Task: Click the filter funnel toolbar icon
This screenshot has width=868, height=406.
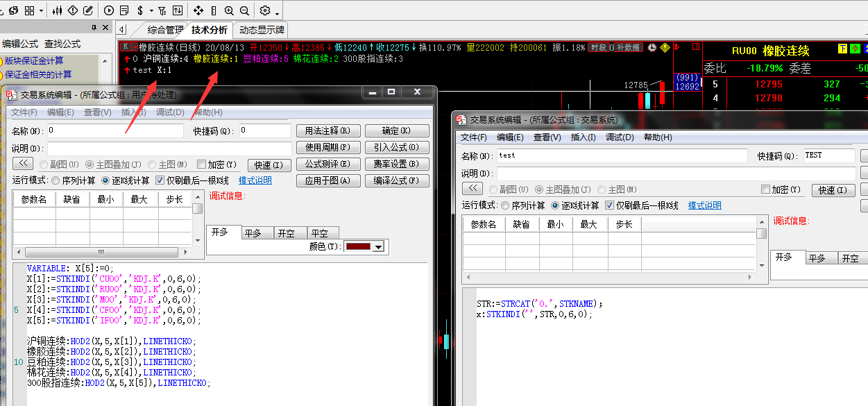Action: tap(162, 10)
